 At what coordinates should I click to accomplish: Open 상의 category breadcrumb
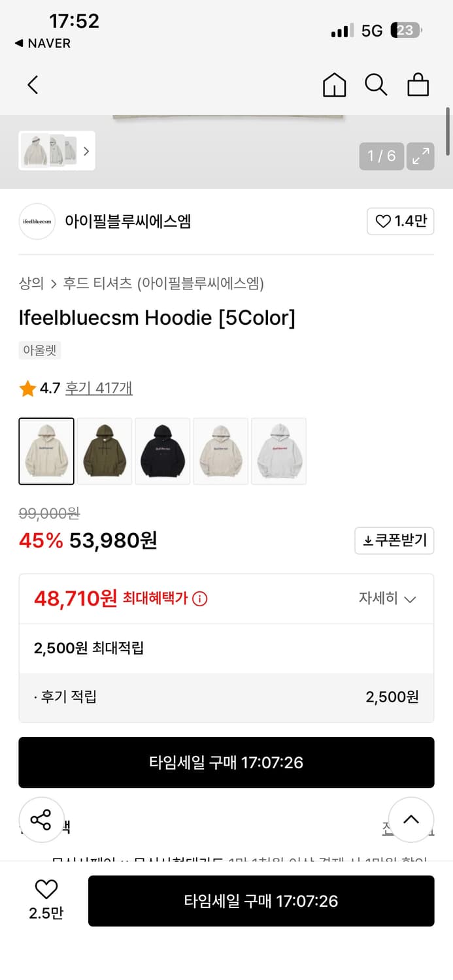coord(31,283)
